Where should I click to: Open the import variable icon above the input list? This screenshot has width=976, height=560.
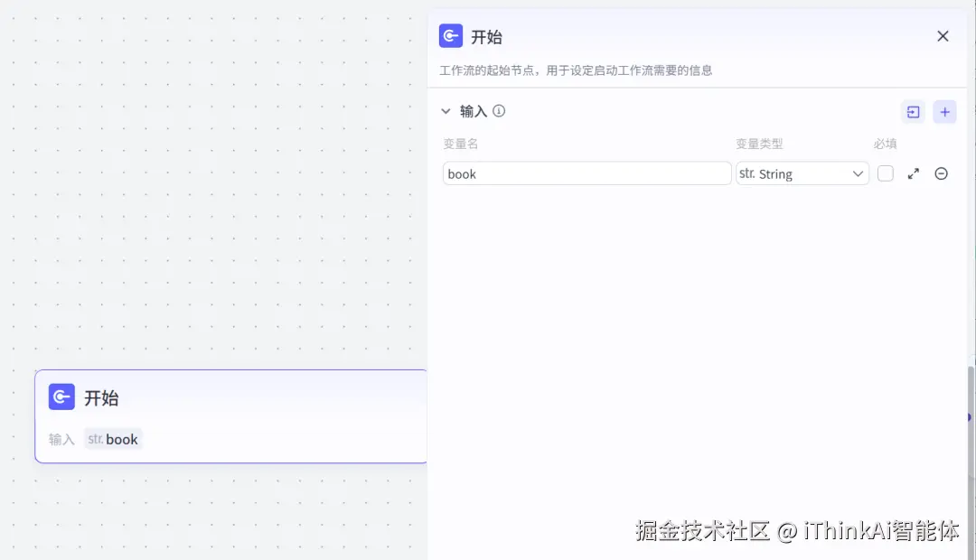(x=913, y=111)
